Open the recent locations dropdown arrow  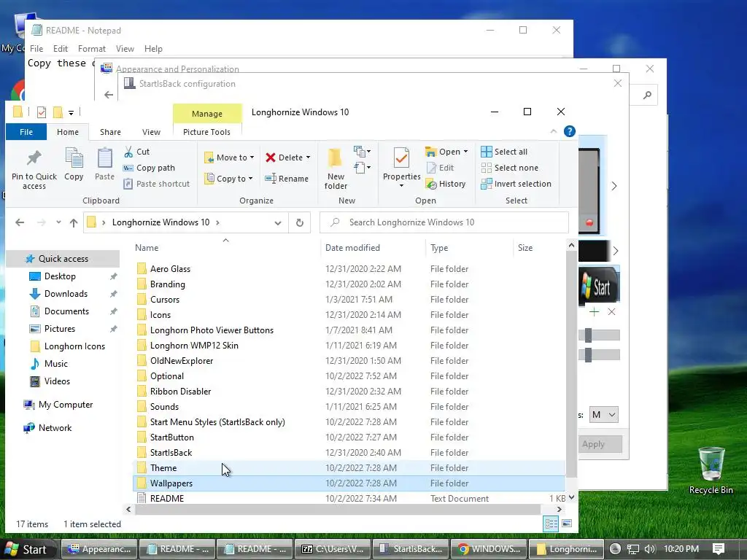point(58,222)
